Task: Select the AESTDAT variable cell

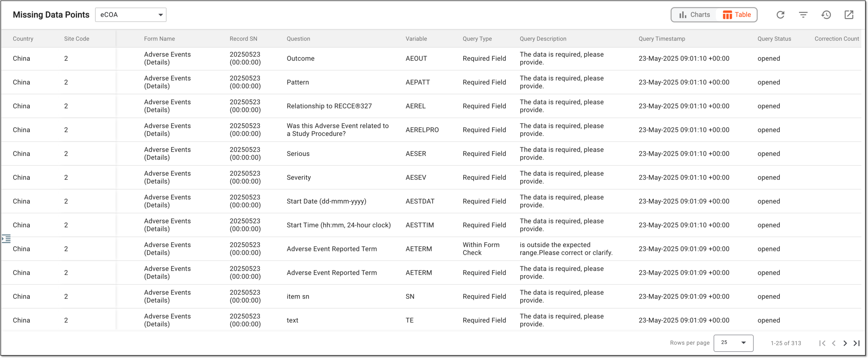Action: [x=420, y=201]
